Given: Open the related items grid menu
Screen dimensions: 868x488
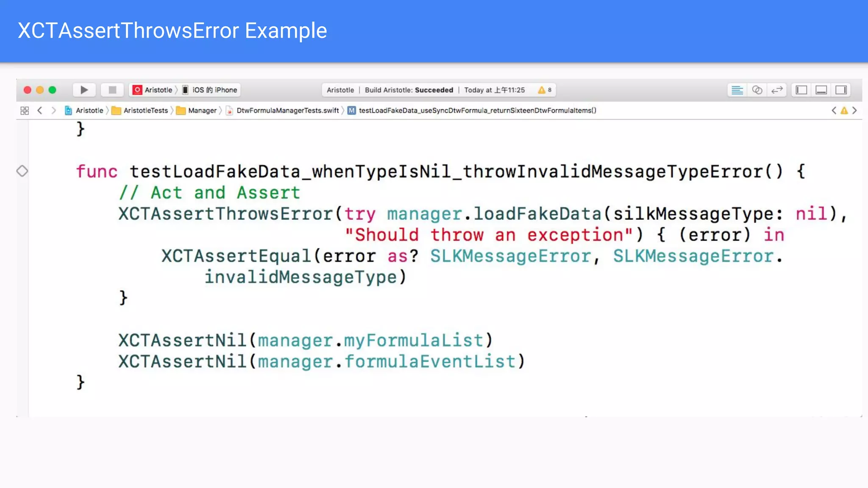Looking at the screenshot, I should (25, 111).
